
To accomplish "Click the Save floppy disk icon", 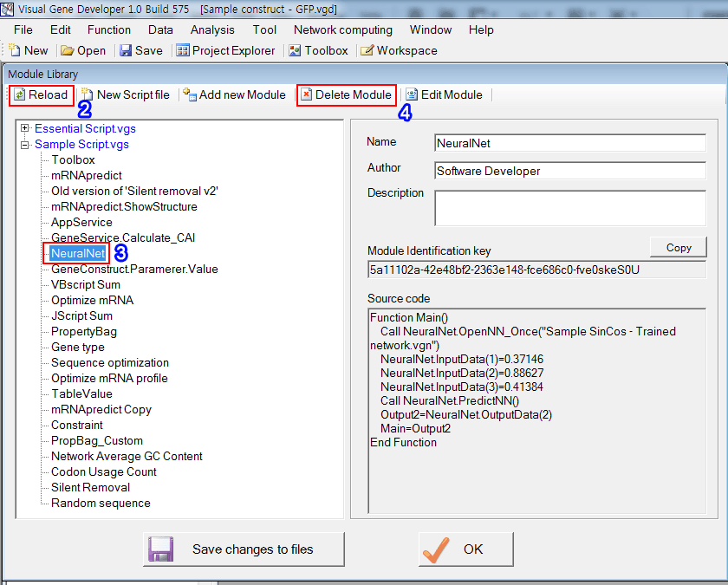I will 126,50.
